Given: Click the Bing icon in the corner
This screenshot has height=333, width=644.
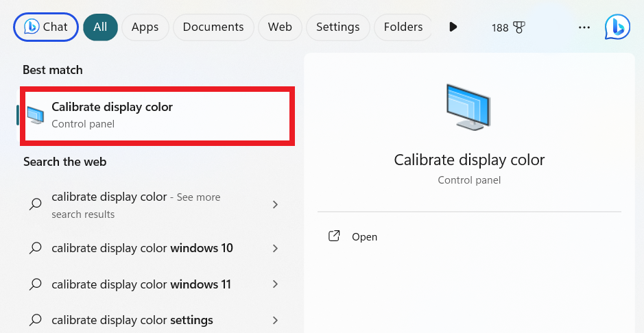Looking at the screenshot, I should (x=617, y=27).
